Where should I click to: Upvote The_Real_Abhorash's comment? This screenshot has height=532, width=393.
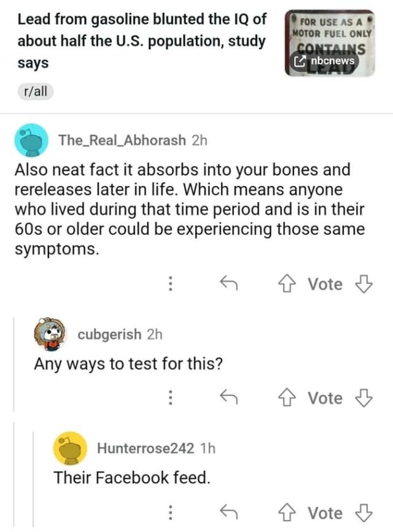tap(286, 284)
